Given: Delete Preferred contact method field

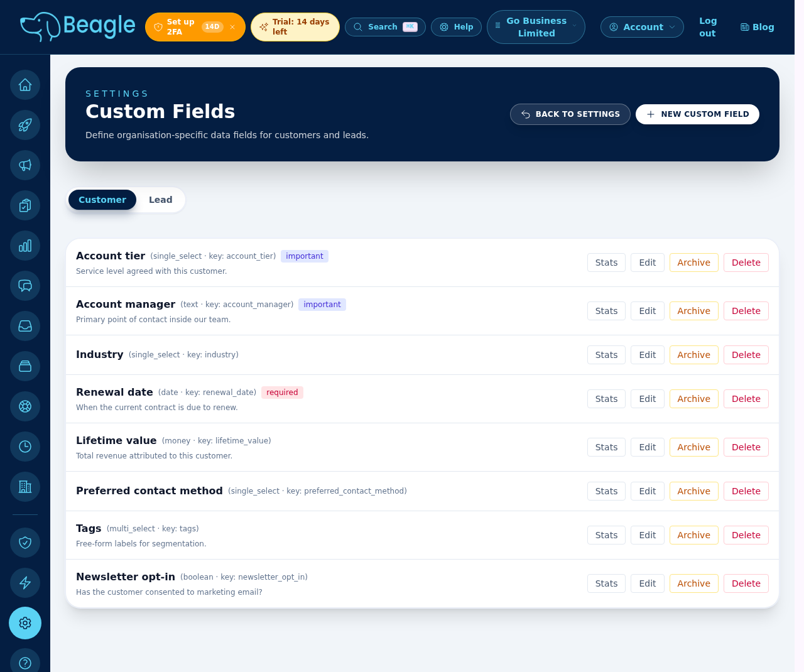Looking at the screenshot, I should (x=746, y=491).
